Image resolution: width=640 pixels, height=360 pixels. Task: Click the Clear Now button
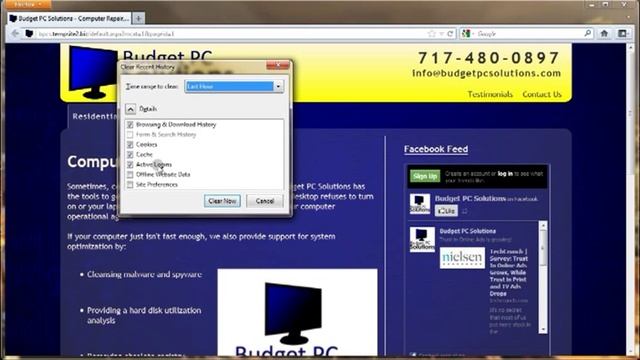point(222,201)
